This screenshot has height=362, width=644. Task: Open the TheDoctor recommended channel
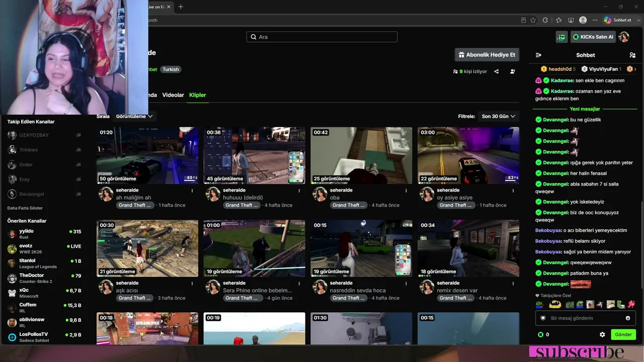[44, 278]
